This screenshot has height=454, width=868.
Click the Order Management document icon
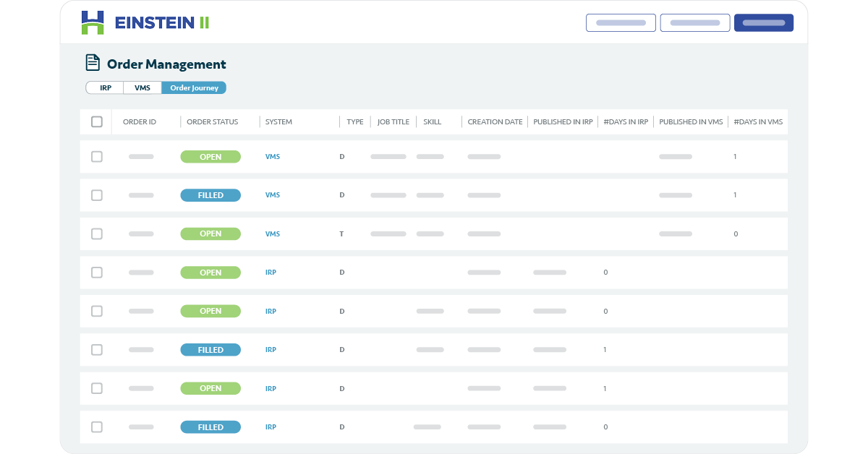click(92, 63)
